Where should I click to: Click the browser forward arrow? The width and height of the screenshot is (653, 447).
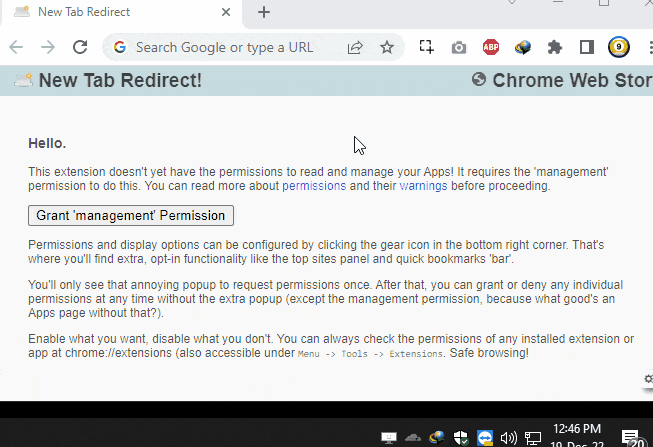pos(48,47)
